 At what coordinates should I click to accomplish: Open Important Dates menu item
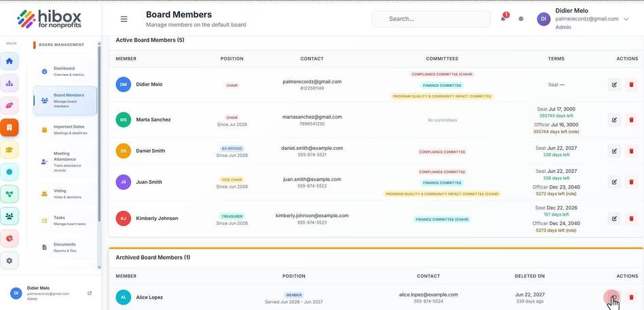pyautogui.click(x=65, y=130)
